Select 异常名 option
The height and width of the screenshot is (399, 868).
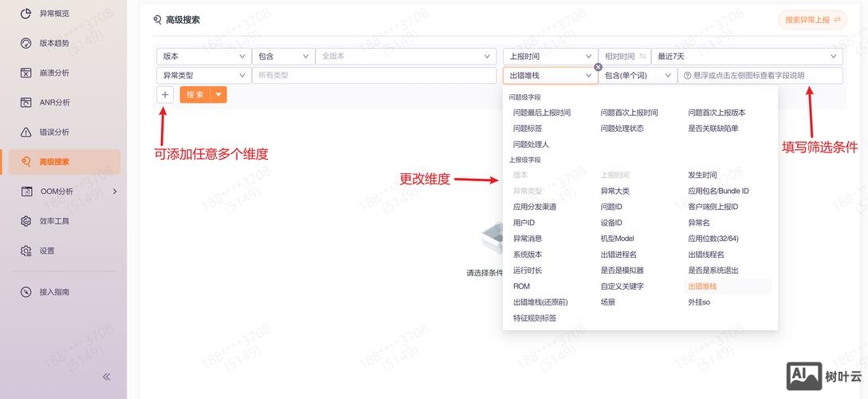[698, 223]
